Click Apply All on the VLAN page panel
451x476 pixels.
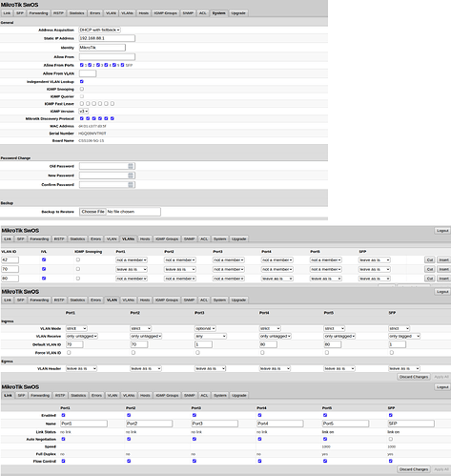point(441,377)
